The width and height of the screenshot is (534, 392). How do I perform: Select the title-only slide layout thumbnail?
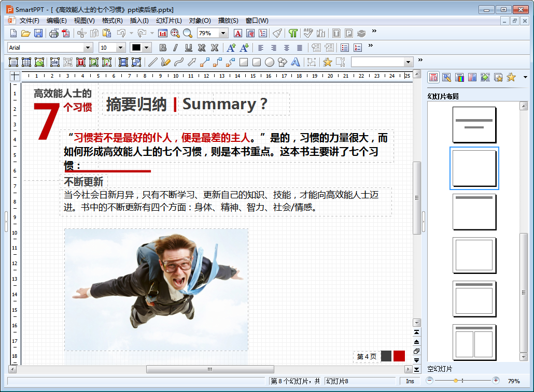coord(474,212)
